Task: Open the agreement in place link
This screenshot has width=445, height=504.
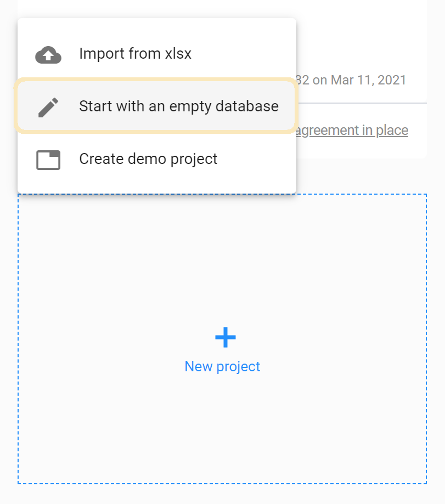Action: pyautogui.click(x=352, y=130)
